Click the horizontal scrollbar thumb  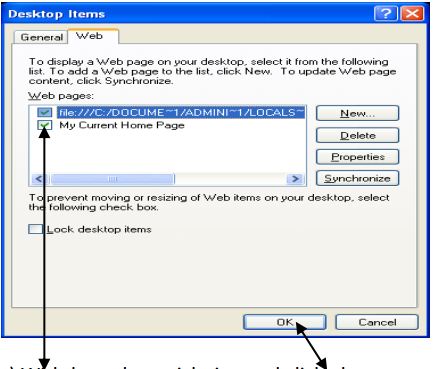[112, 179]
